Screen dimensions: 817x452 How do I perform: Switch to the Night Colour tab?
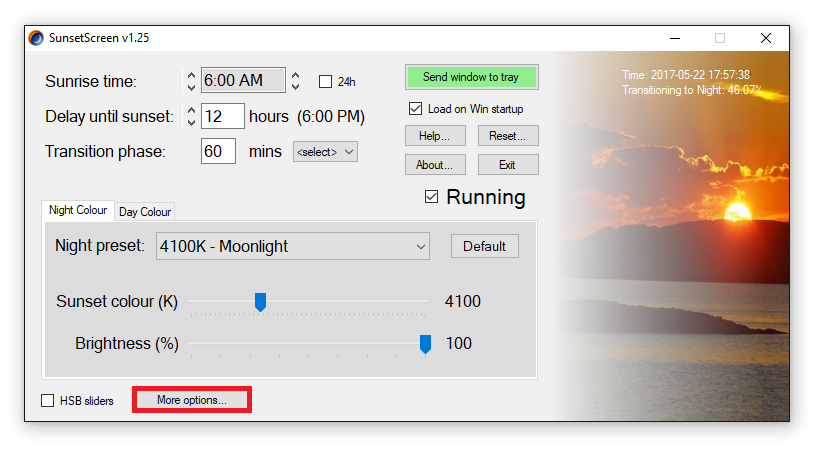point(78,210)
